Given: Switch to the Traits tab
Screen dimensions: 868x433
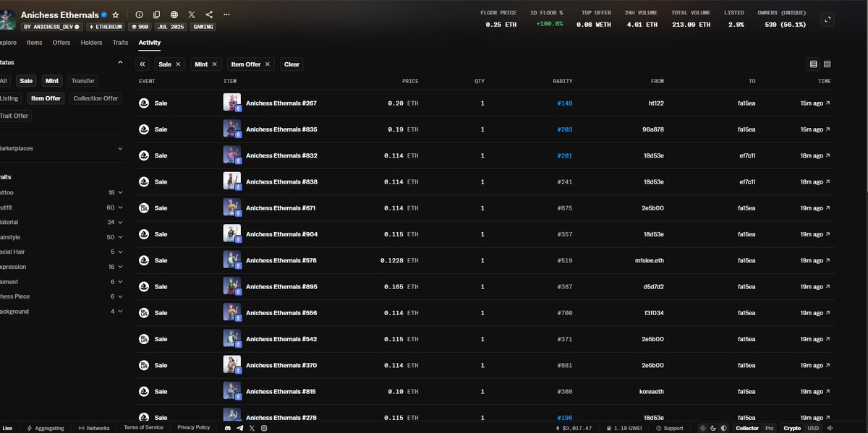Looking at the screenshot, I should 120,43.
